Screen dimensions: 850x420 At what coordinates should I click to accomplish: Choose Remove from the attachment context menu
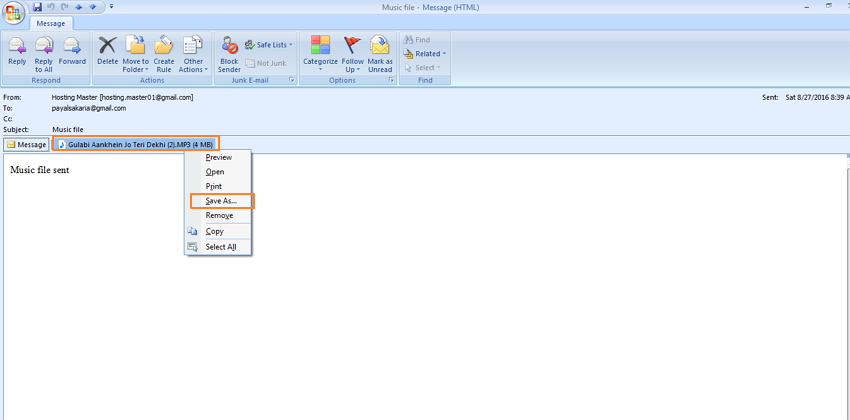219,216
